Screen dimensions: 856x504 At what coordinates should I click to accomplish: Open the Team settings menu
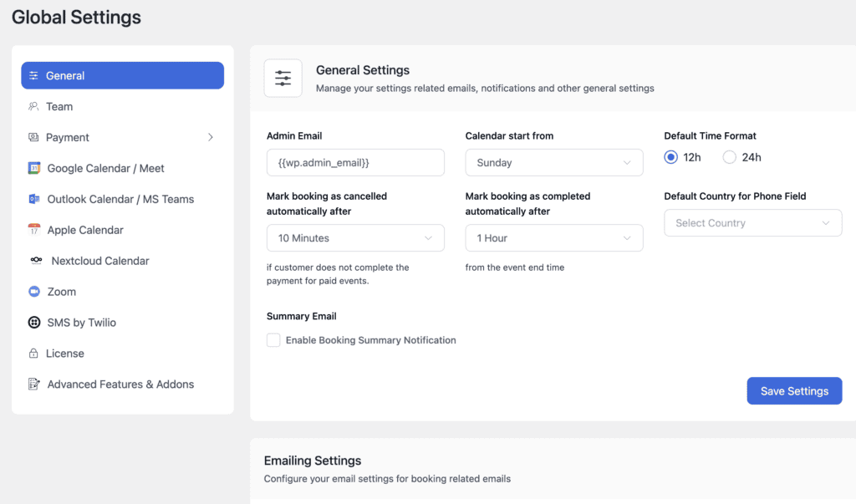(x=122, y=106)
